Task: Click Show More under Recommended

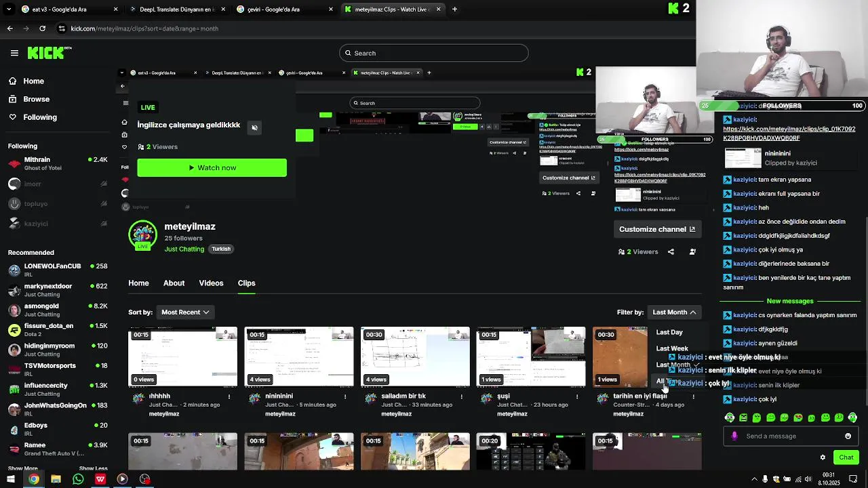Action: (x=22, y=468)
